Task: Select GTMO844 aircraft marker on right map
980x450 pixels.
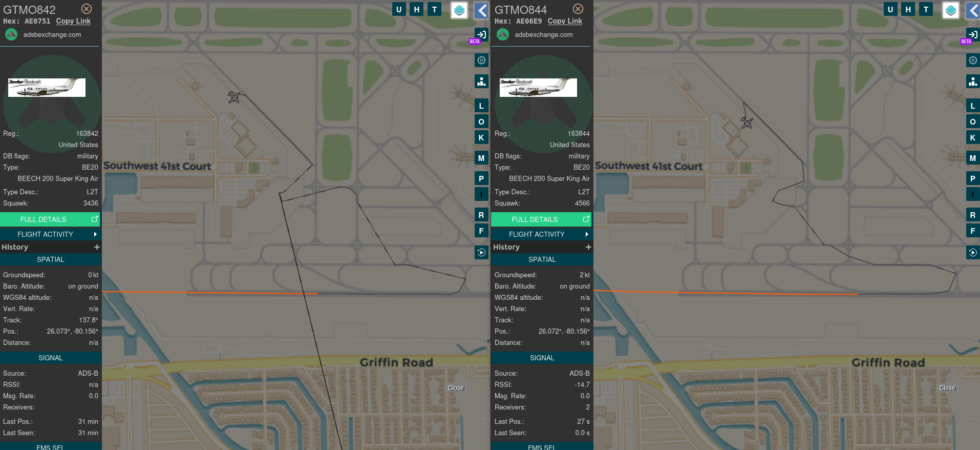Action: 747,122
